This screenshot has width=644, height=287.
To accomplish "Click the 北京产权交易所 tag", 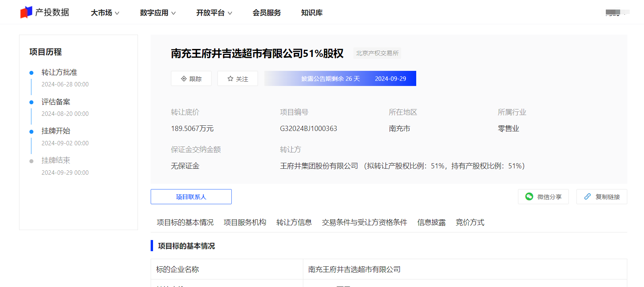I will [x=377, y=53].
